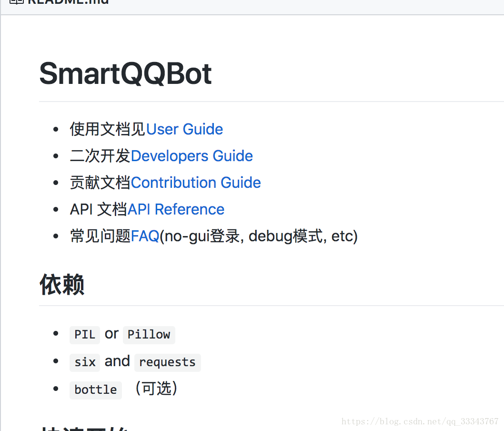Image resolution: width=504 pixels, height=431 pixels.
Task: Click the 常见问题 text
Action: tap(101, 236)
